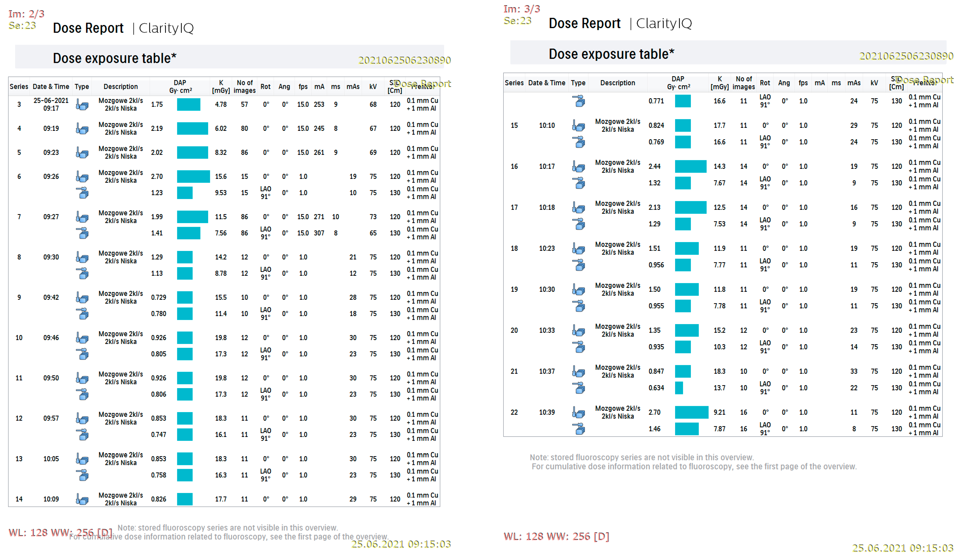Image resolution: width=961 pixels, height=560 pixels.
Task: Select the K value "9.21" in series 22
Action: (720, 413)
